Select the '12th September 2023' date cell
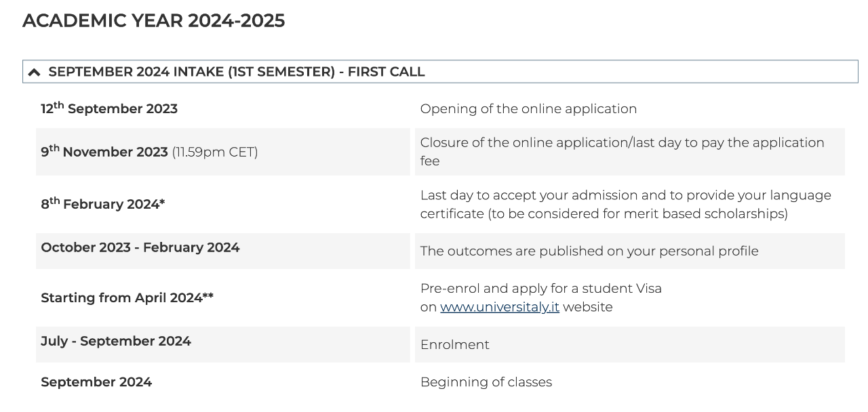This screenshot has width=868, height=412. (223, 108)
